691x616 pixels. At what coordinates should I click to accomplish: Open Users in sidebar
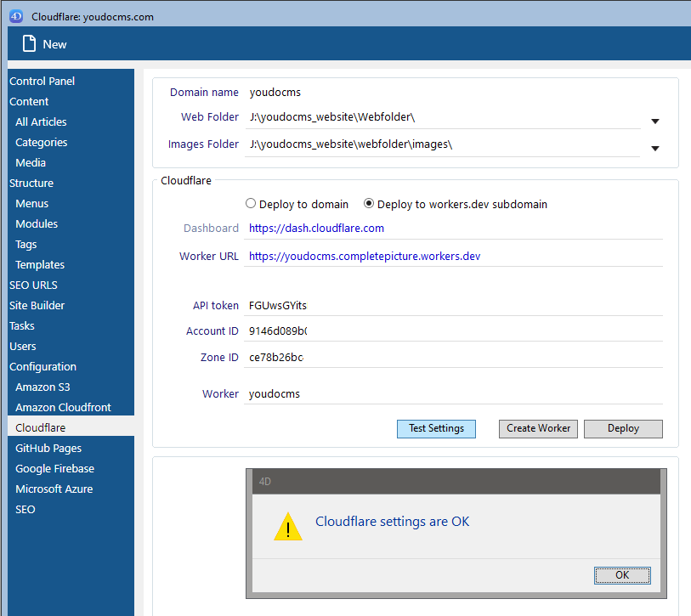click(x=23, y=347)
